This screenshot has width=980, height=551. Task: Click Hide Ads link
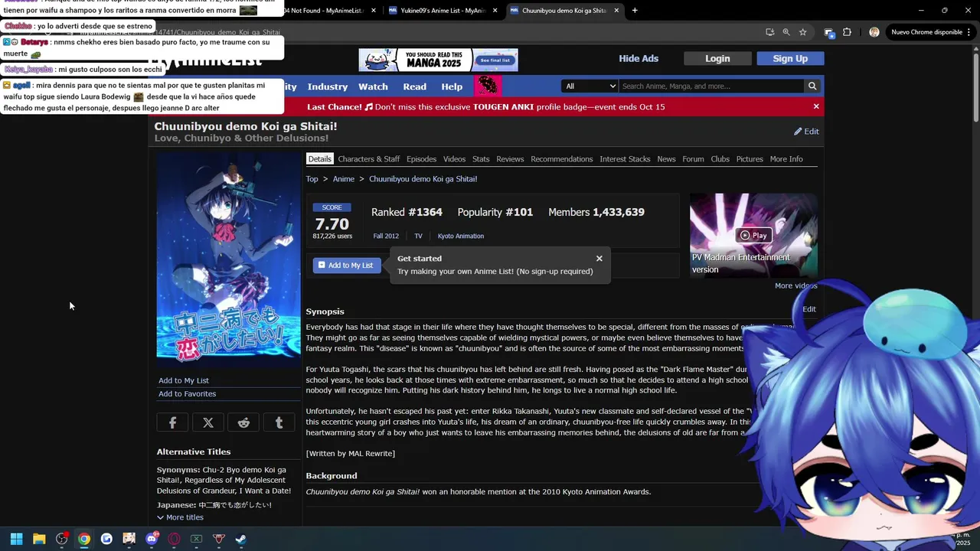(639, 59)
